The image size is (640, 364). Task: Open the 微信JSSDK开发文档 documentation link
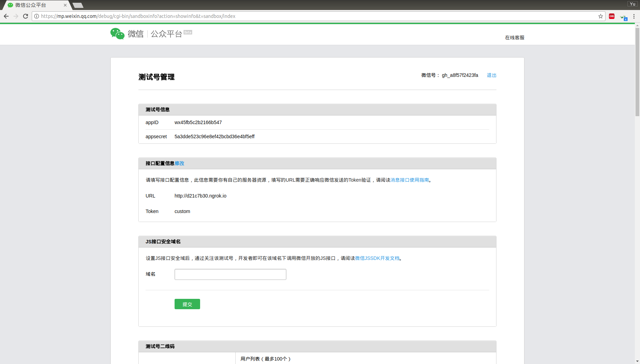377,258
